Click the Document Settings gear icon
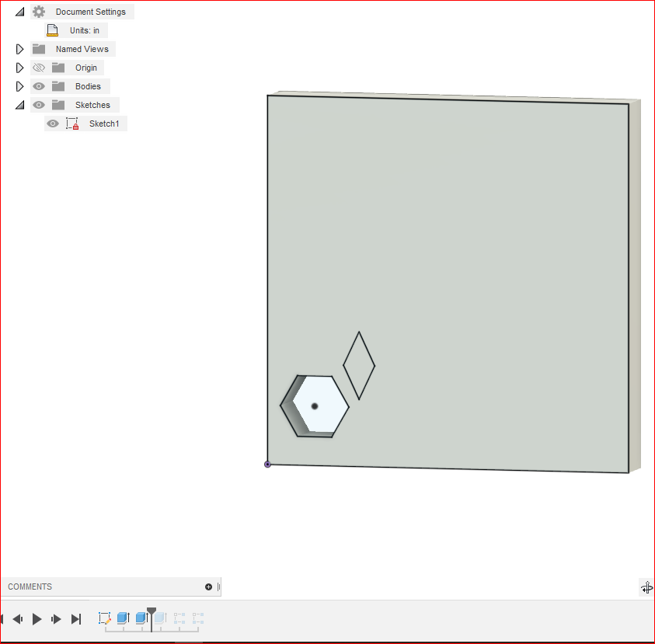This screenshot has height=644, width=655. 39,11
